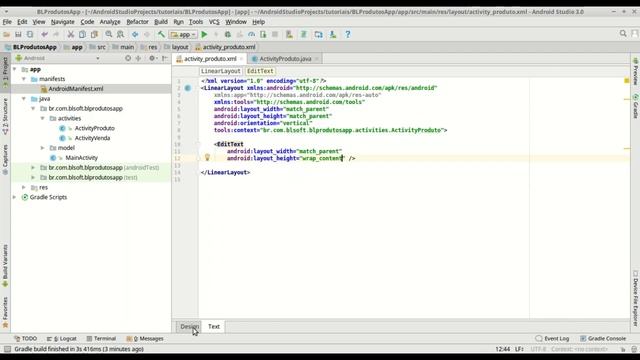The image size is (640, 360).
Task: Run the app with green play icon
Action: [x=204, y=35]
